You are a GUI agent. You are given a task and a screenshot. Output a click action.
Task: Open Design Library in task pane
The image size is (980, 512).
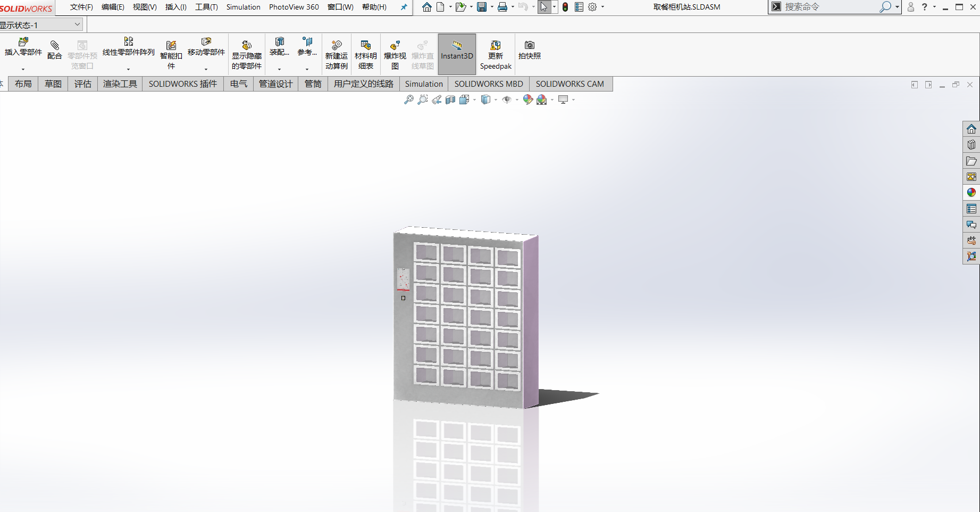tap(971, 145)
